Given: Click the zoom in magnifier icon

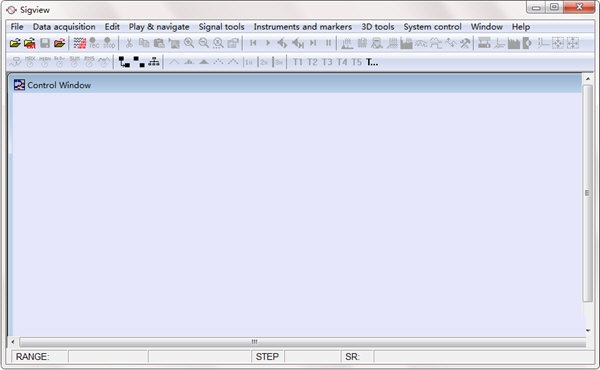Looking at the screenshot, I should click(189, 43).
